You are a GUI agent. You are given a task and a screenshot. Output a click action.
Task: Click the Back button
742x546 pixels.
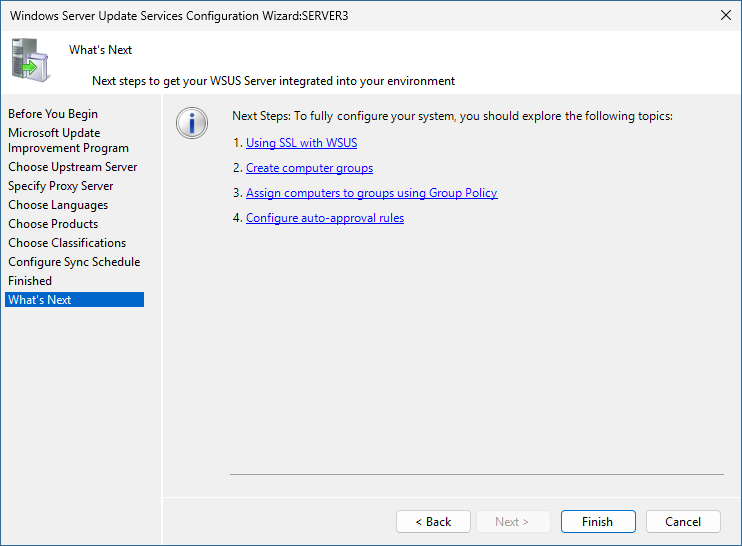click(x=433, y=521)
